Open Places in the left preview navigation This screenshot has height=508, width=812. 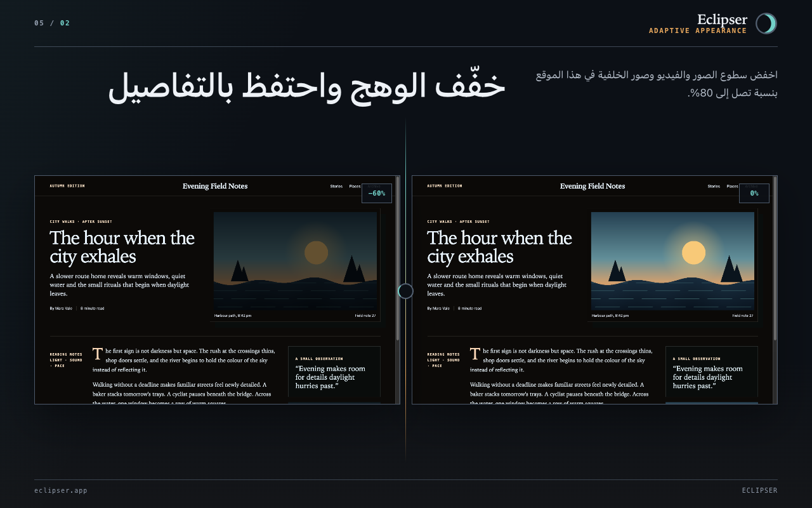pyautogui.click(x=355, y=186)
